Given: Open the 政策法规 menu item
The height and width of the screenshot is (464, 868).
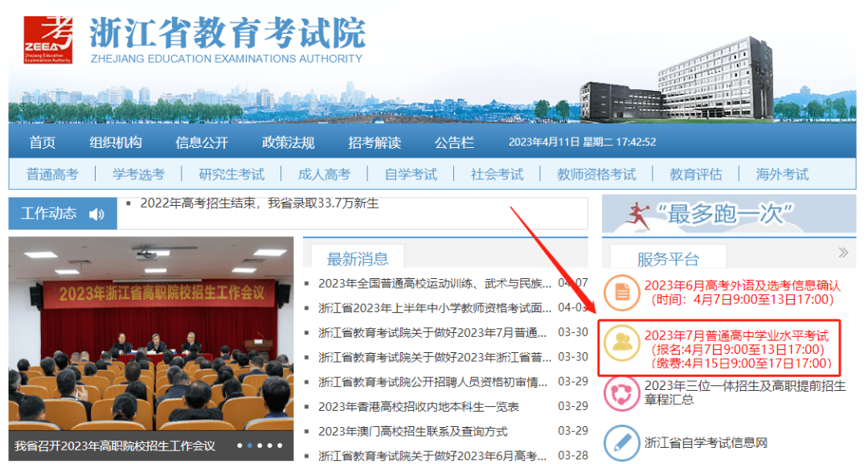Looking at the screenshot, I should click(288, 142).
